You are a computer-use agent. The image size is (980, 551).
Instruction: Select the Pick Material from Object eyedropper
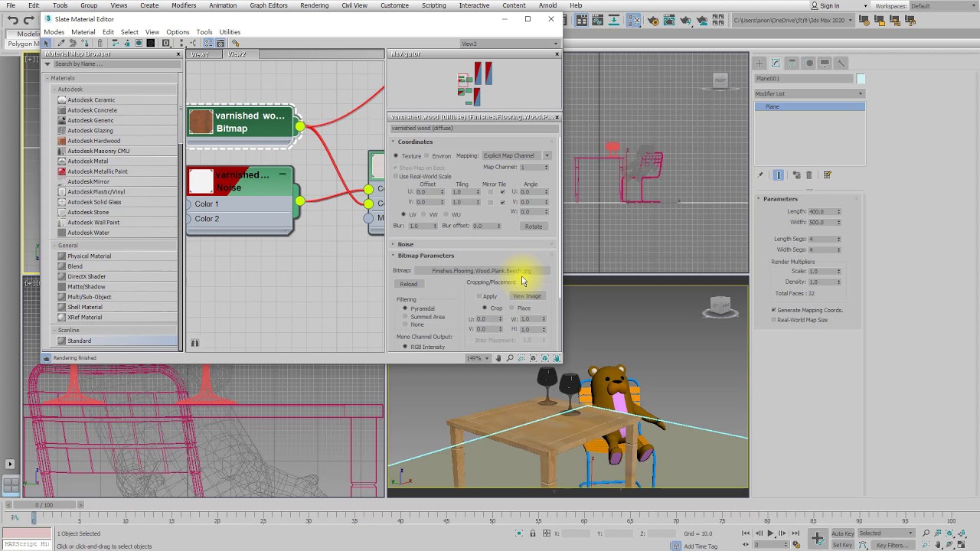(60, 43)
